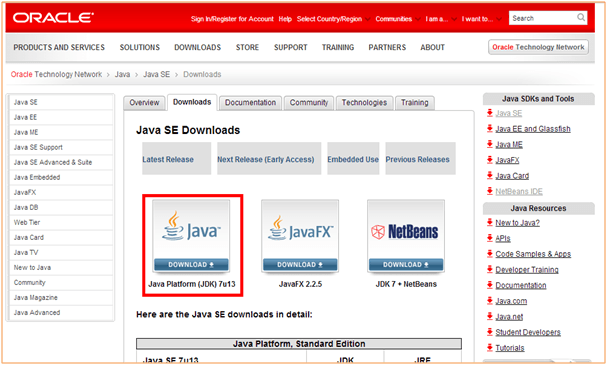Open the Student Developers link
Image resolution: width=615 pixels, height=373 pixels.
[528, 333]
